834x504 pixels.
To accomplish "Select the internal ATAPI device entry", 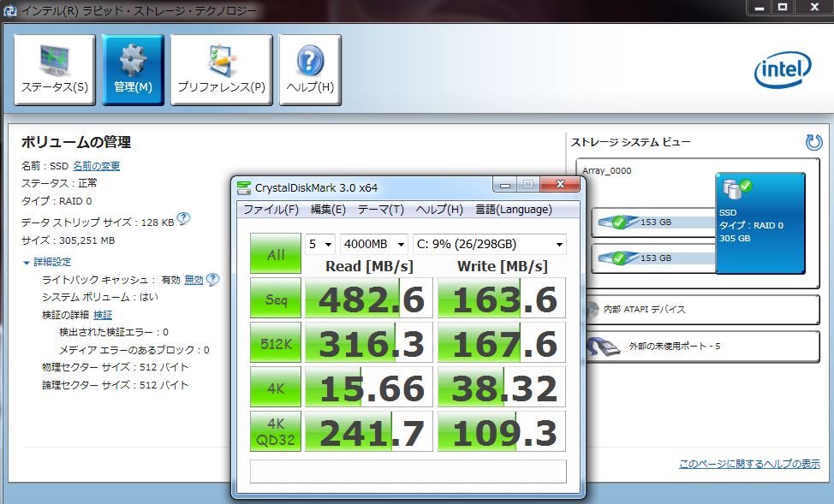I will (x=702, y=310).
